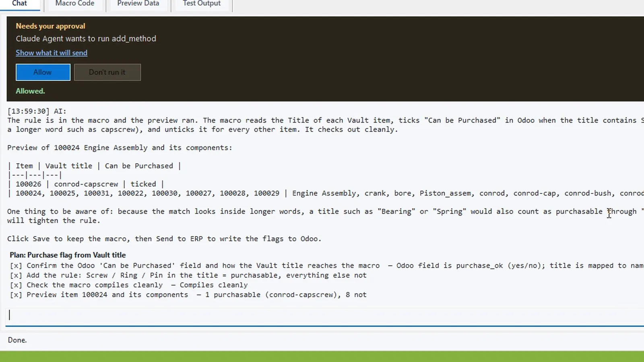This screenshot has height=362, width=644.
Task: Click the row listing 100024, 100025, 100031
Action: (x=326, y=193)
